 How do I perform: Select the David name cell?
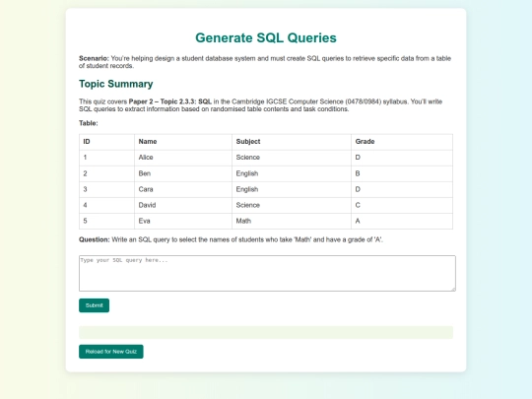pos(183,205)
